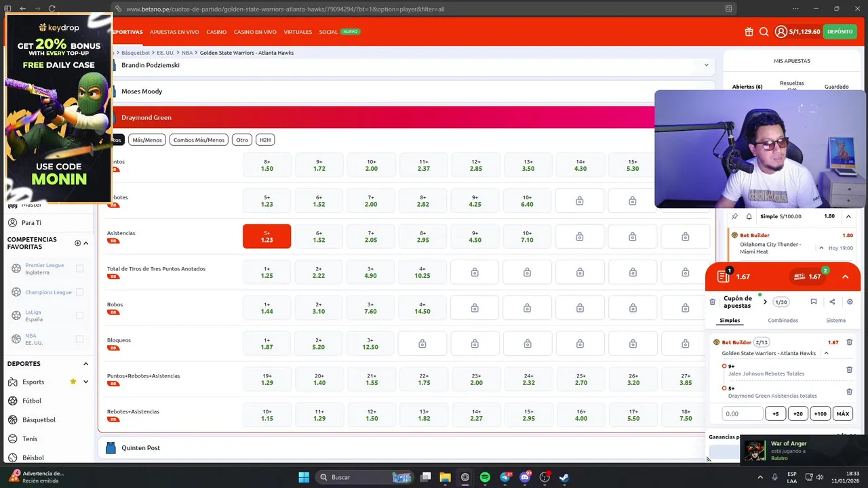Pin the Simple S/100.00 bet
The width and height of the screenshot is (868, 488).
(734, 216)
